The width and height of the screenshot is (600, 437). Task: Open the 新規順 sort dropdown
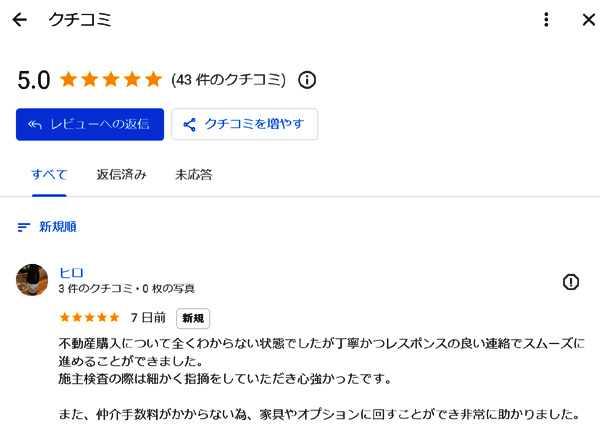(57, 227)
